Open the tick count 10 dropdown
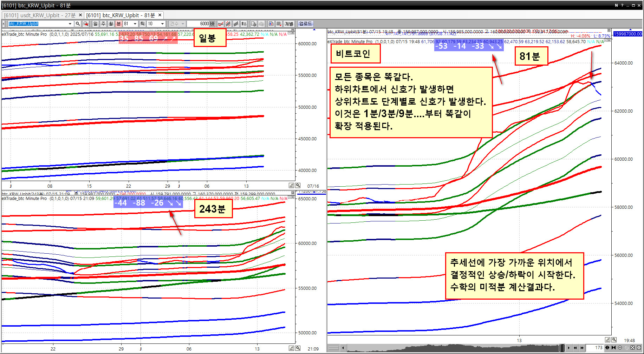This screenshot has height=354, width=644. pos(162,24)
